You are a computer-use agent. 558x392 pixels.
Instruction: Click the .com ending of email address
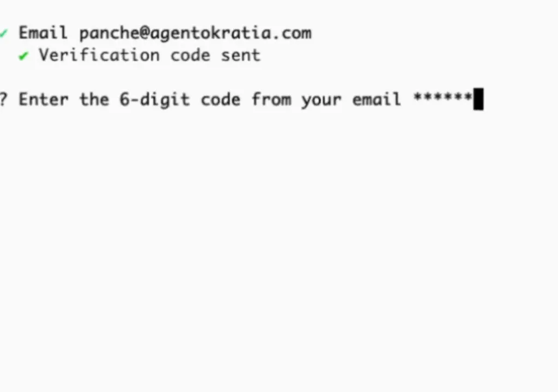tap(294, 33)
